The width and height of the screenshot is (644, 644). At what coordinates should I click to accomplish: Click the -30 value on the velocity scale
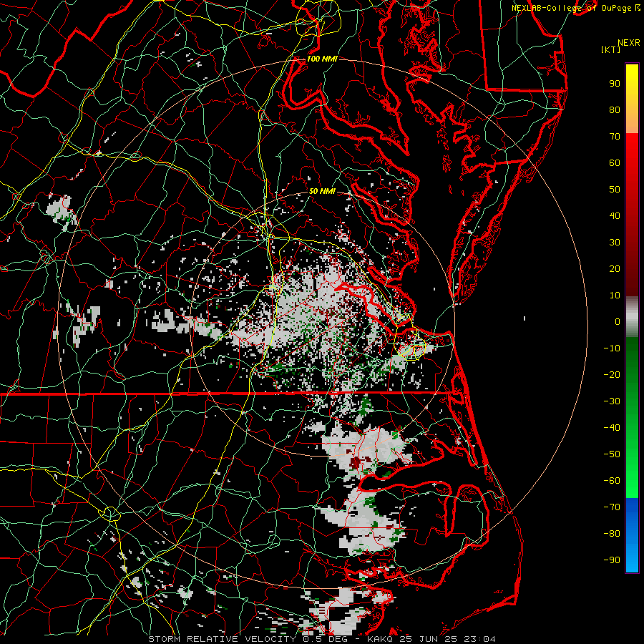(x=612, y=401)
